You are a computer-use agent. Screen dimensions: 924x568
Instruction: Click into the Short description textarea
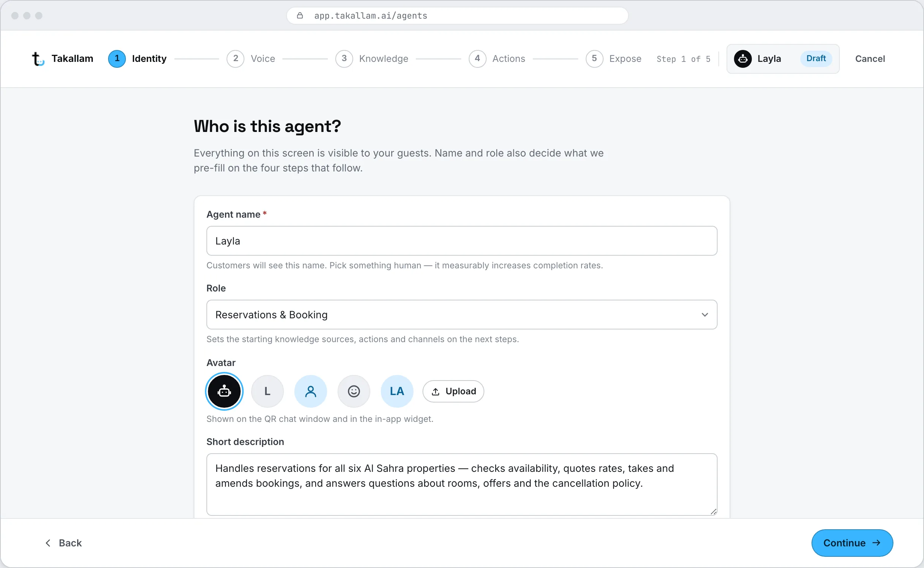pyautogui.click(x=462, y=485)
